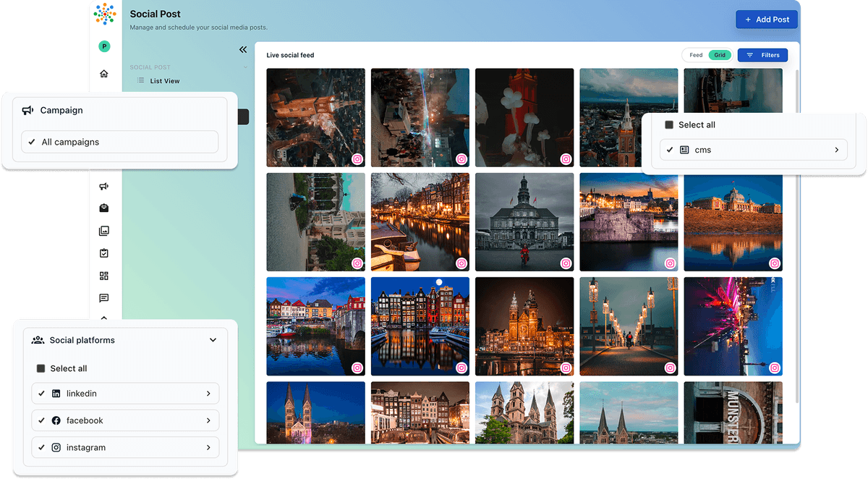Expand the cms row arrow

tap(836, 150)
